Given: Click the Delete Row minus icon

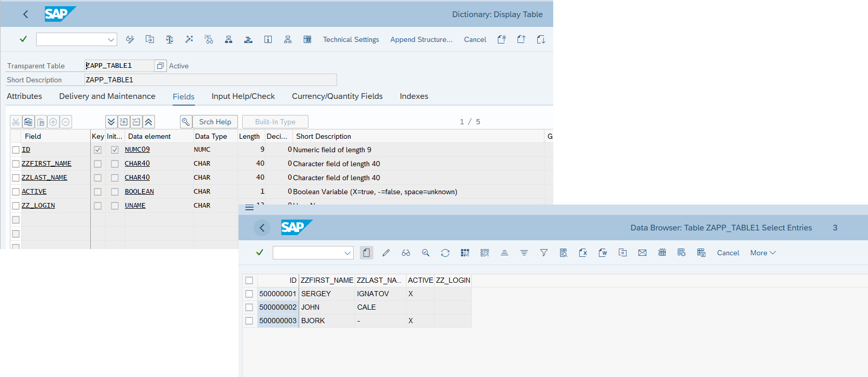Looking at the screenshot, I should click(x=66, y=122).
